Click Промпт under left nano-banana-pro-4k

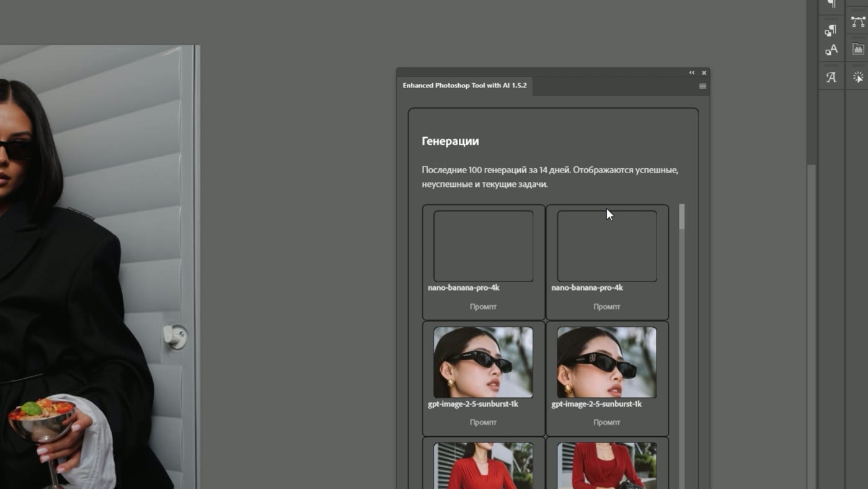click(483, 307)
